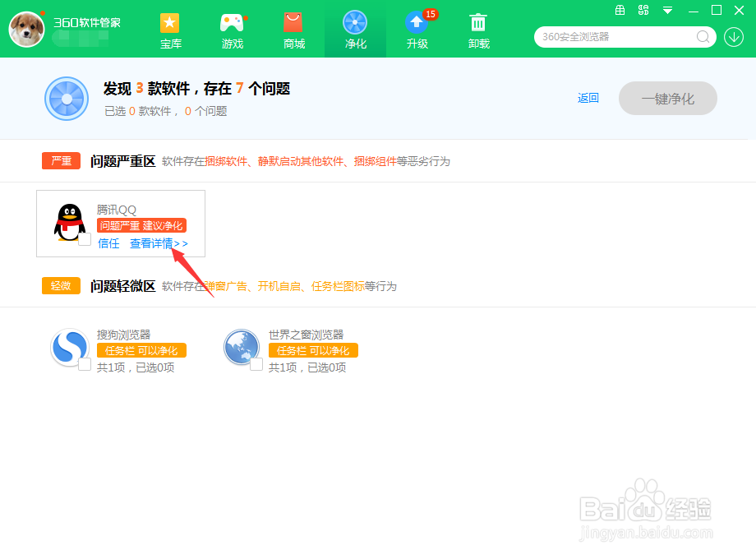
Task: Click the 腾讯QQ name text
Action: coord(116,210)
